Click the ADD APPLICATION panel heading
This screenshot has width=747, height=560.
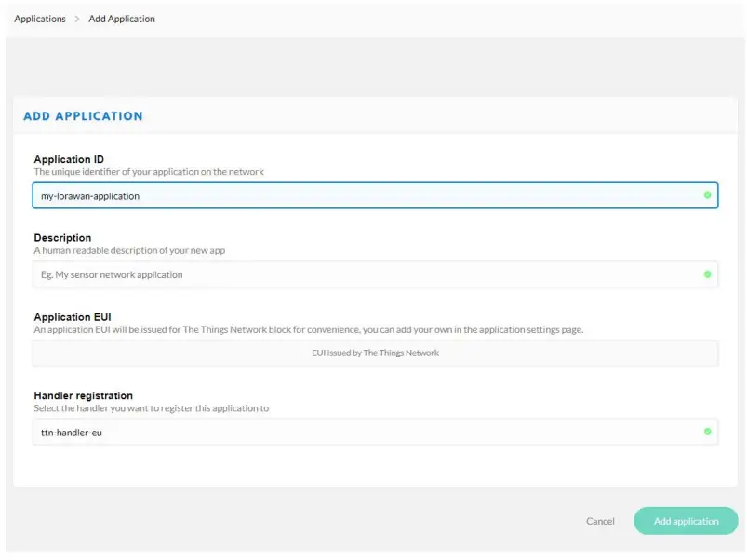pyautogui.click(x=83, y=116)
